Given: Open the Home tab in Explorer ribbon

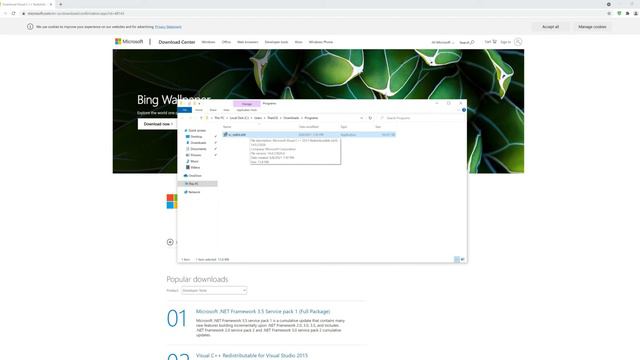Looking at the screenshot, I should [199, 110].
